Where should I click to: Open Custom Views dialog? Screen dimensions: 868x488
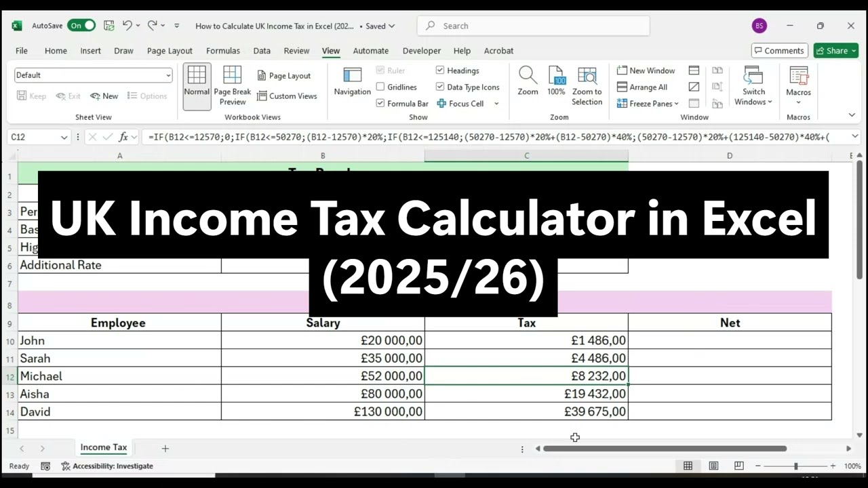click(287, 96)
